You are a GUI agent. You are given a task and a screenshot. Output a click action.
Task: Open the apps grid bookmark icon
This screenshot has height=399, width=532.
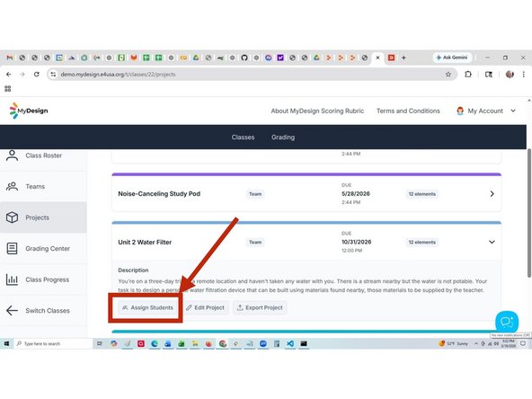coord(8,89)
